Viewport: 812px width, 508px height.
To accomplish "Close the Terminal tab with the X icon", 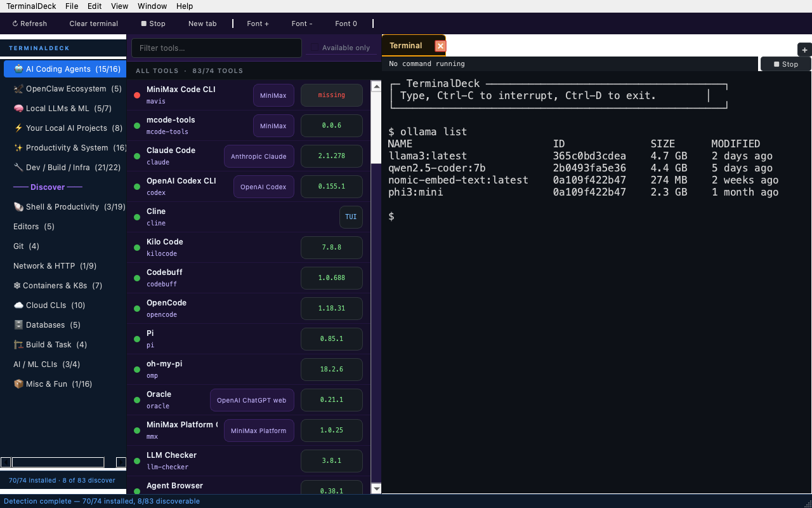I will (x=440, y=46).
